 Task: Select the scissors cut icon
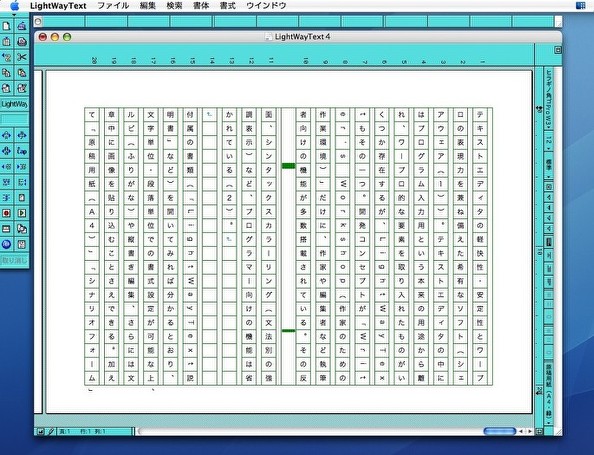tap(22, 57)
